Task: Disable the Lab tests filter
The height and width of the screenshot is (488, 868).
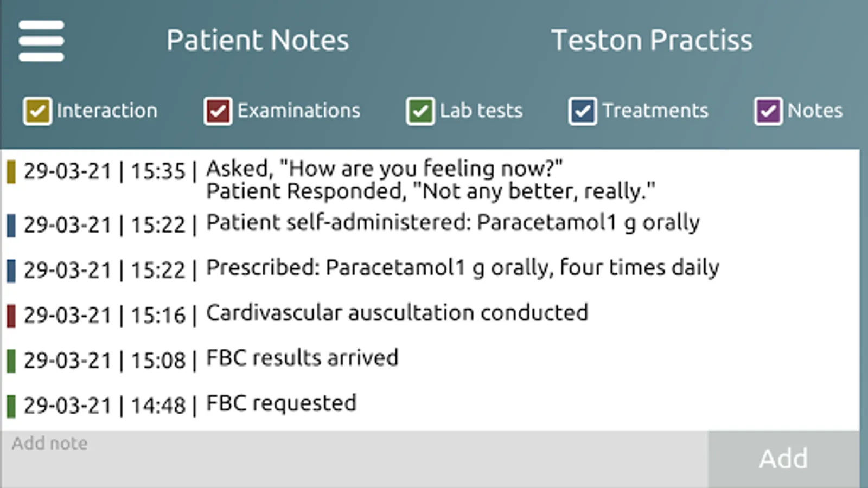Action: (420, 111)
